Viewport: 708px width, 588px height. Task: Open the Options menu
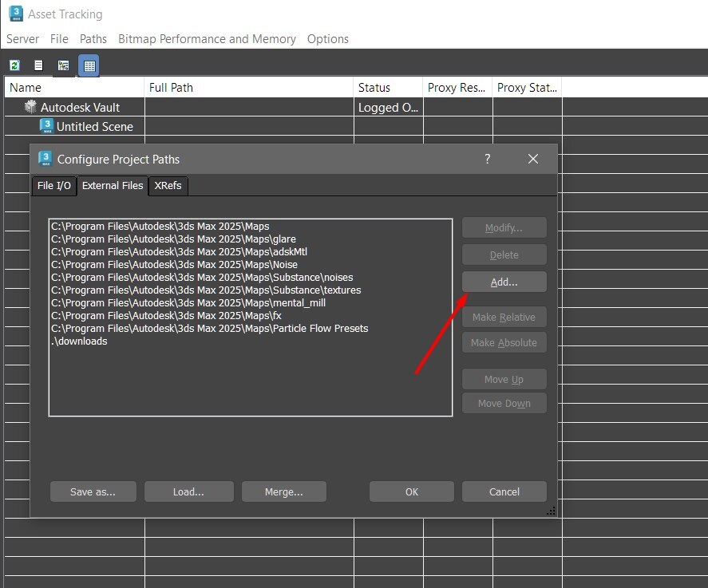pyautogui.click(x=328, y=39)
